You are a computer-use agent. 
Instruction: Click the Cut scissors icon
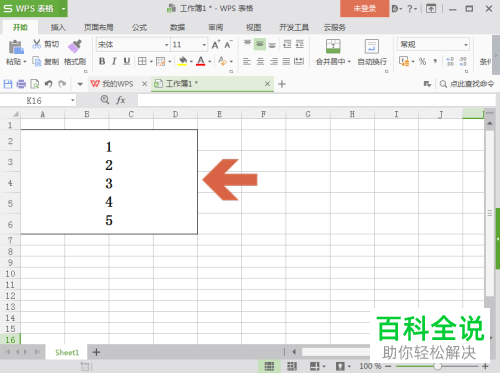[37, 44]
